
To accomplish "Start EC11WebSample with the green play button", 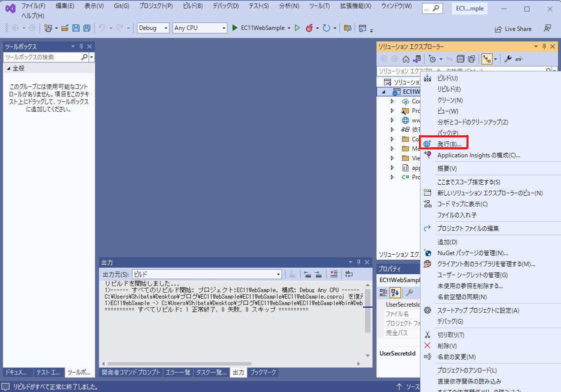I will coord(234,28).
